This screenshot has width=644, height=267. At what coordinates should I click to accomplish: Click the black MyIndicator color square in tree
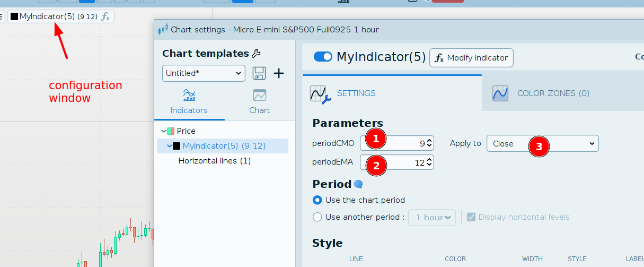[177, 146]
